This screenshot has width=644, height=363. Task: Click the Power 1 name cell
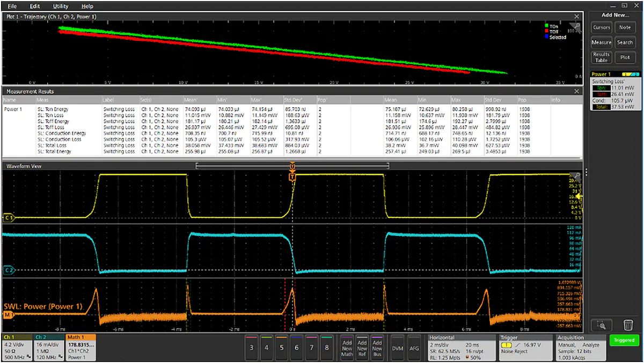[13, 109]
